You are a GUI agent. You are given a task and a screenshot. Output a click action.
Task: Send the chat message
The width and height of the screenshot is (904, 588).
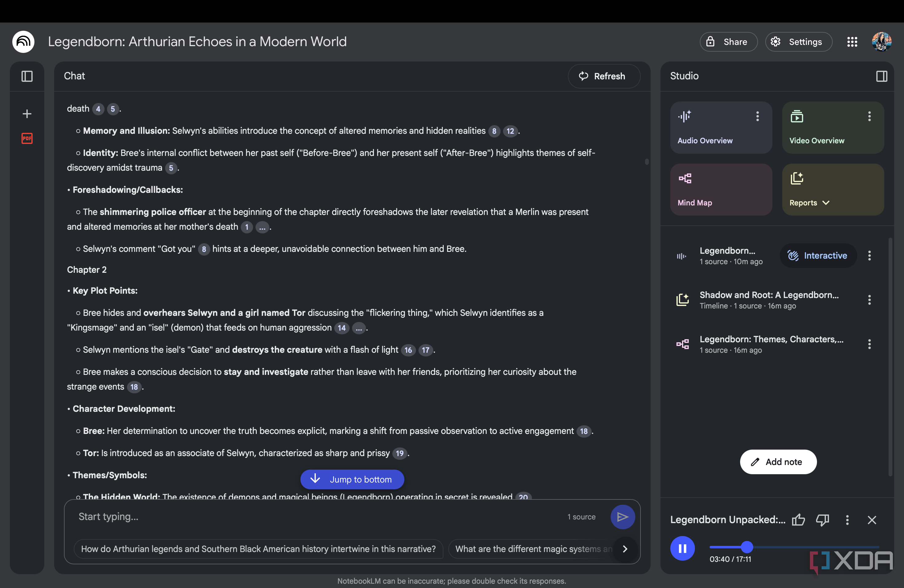[x=623, y=517]
